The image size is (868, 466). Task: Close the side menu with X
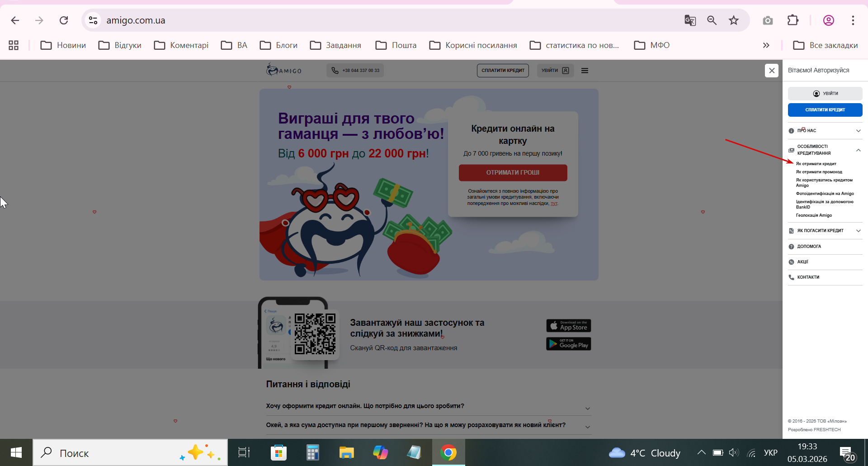[x=772, y=71]
